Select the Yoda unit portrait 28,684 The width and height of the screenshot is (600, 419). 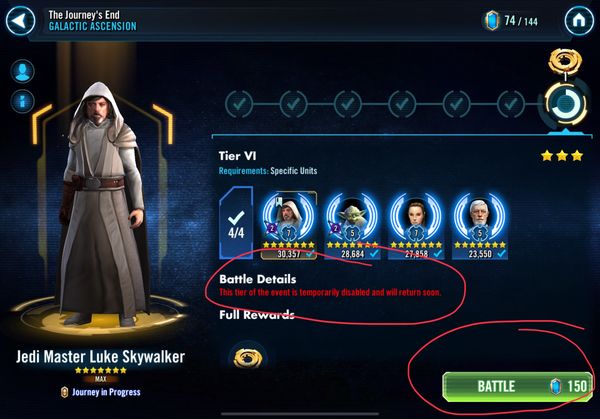pyautogui.click(x=352, y=225)
